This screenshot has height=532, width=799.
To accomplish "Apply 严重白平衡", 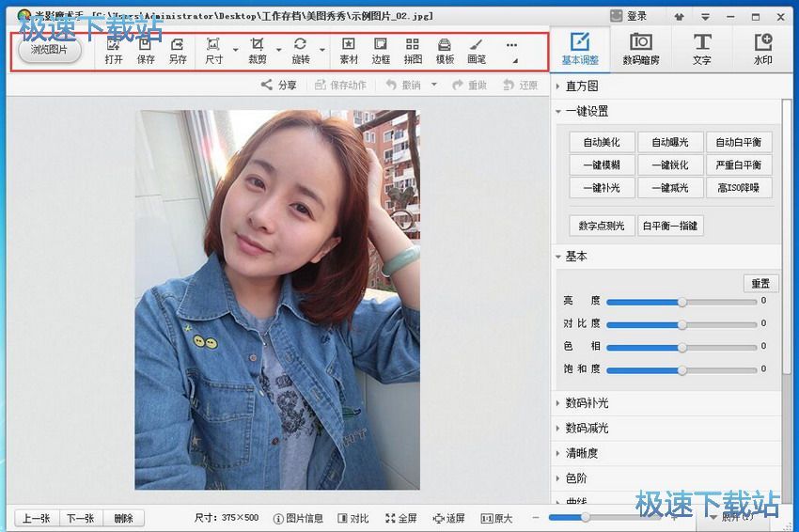I will click(x=738, y=165).
